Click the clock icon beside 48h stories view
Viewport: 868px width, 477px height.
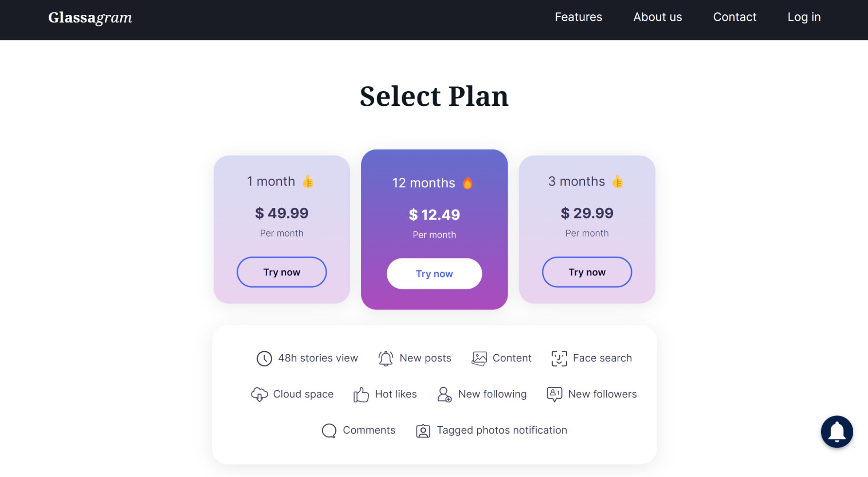[x=264, y=359]
